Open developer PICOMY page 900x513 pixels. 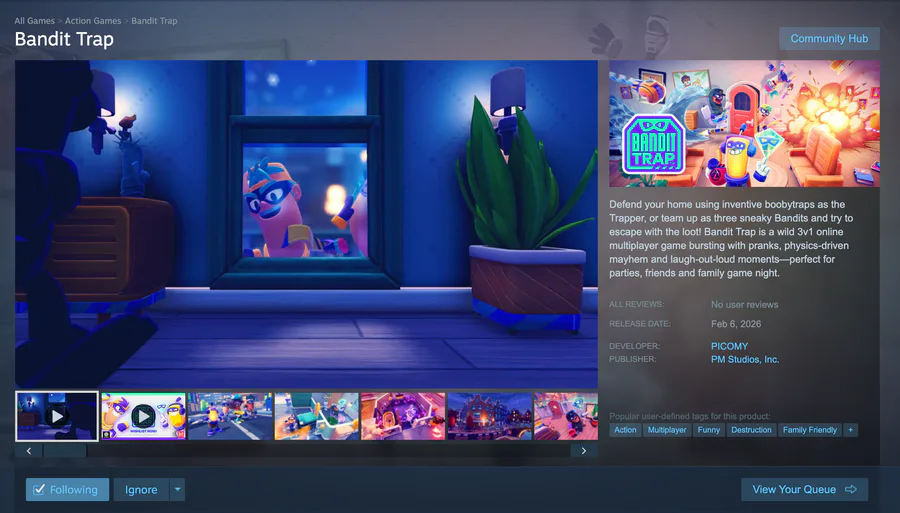pyautogui.click(x=729, y=346)
